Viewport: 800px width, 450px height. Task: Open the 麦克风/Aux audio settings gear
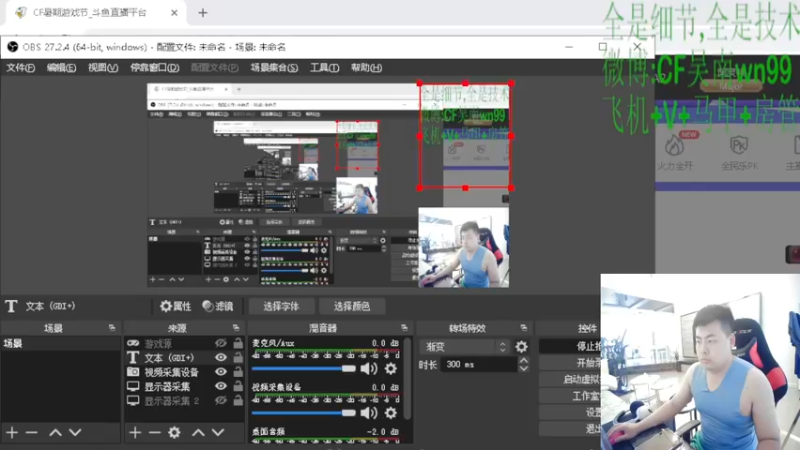(x=391, y=368)
